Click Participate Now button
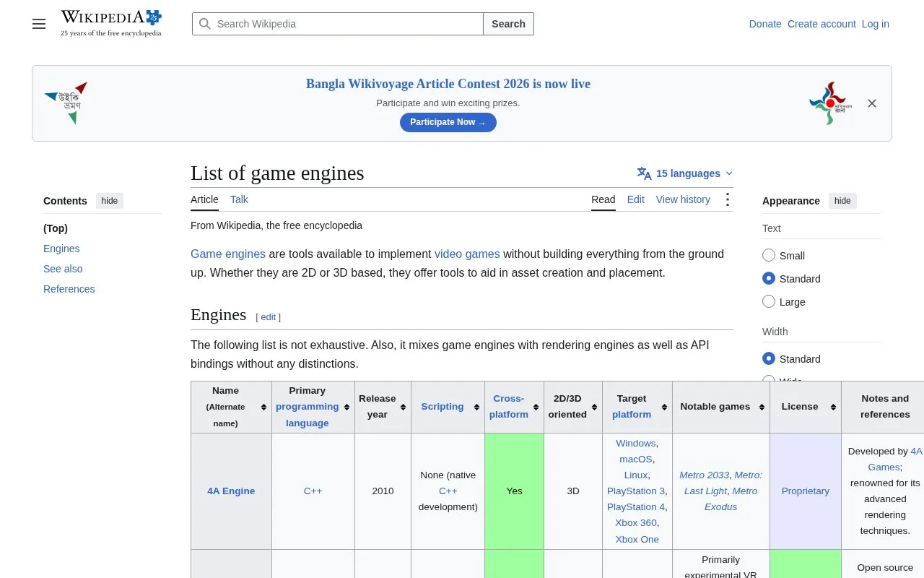The width and height of the screenshot is (924, 578). click(x=448, y=122)
